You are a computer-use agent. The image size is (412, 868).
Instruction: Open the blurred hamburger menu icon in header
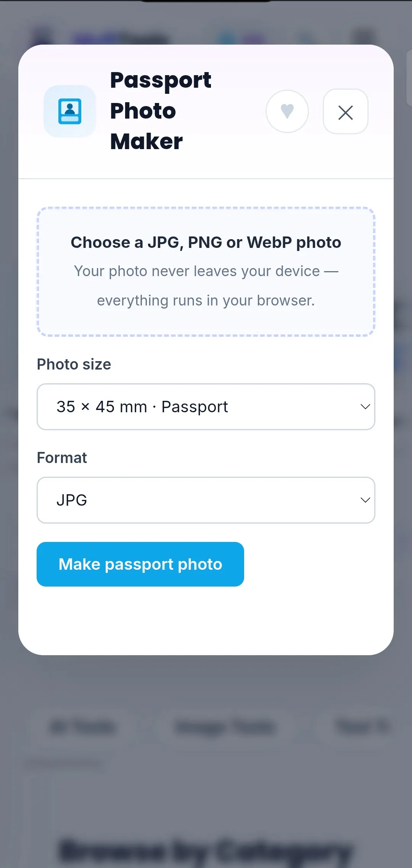[x=364, y=37]
